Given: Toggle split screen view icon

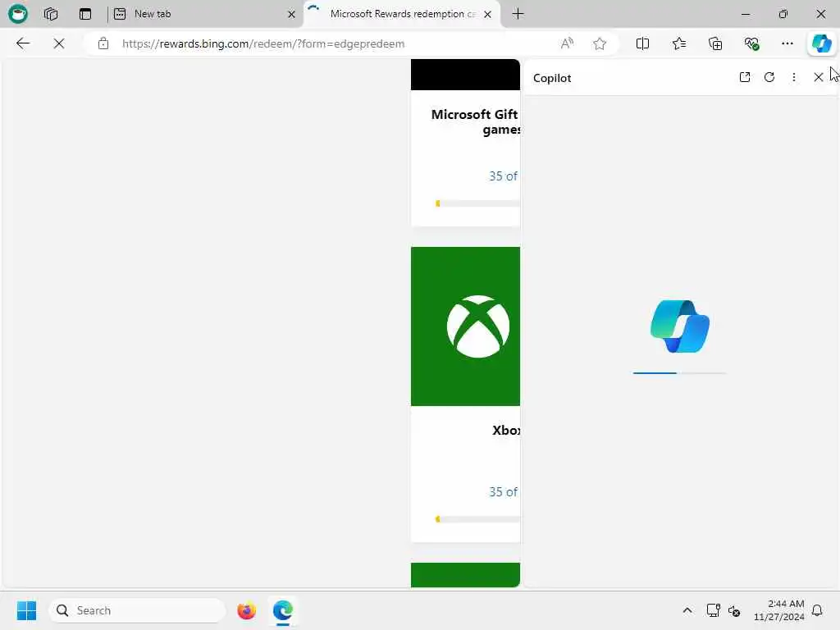Looking at the screenshot, I should 643,43.
